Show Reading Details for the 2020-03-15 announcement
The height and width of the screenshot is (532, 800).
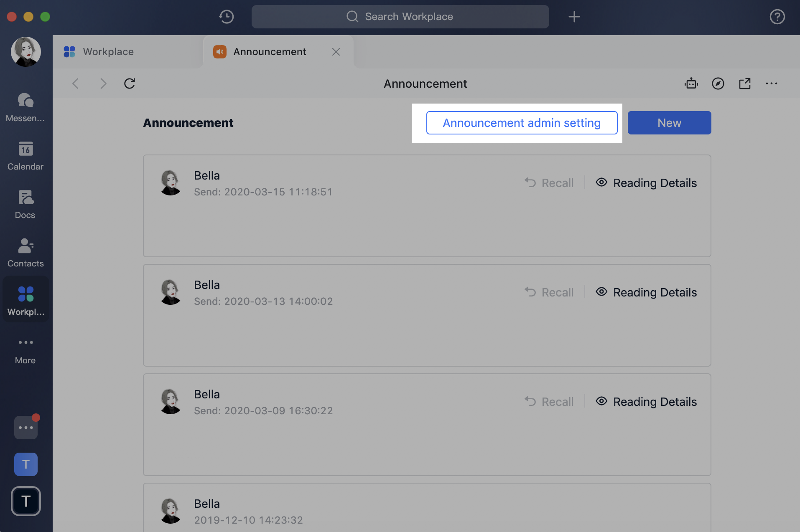coord(646,182)
